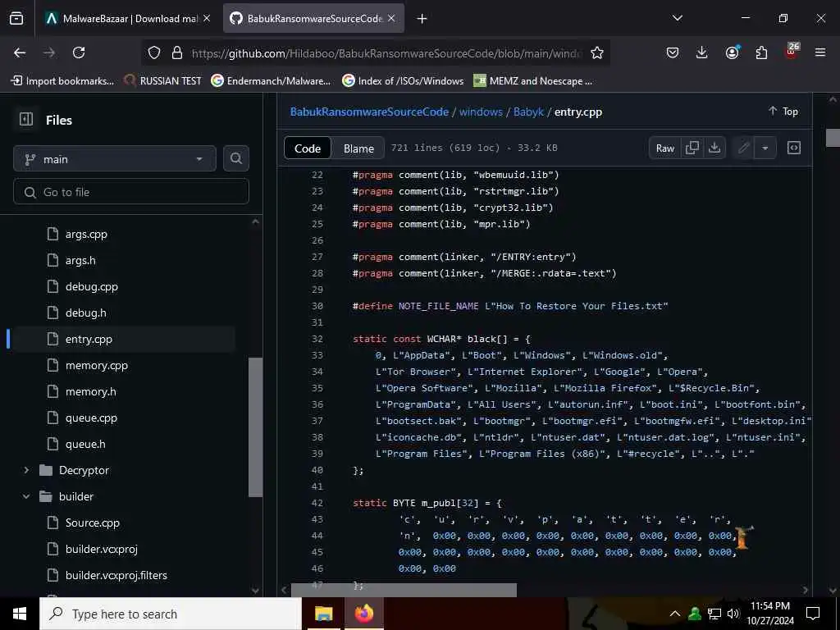The height and width of the screenshot is (630, 840).
Task: Open the RUSSIAN TEST bookmark
Action: (x=163, y=81)
